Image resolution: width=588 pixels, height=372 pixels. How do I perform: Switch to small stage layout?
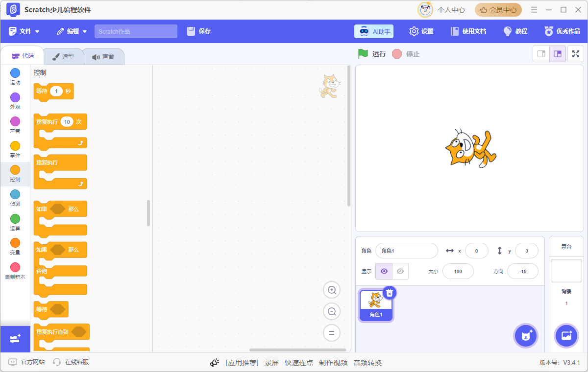coord(541,54)
